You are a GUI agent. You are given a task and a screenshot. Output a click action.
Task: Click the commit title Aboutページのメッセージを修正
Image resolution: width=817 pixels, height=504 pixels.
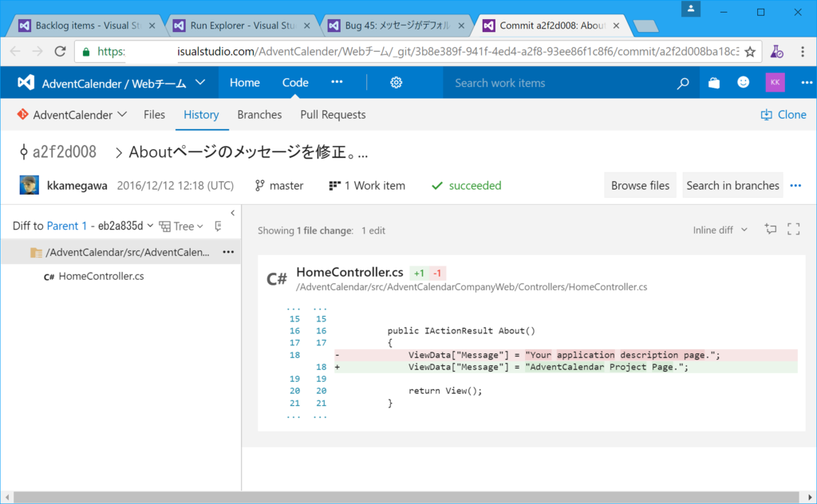tap(248, 152)
